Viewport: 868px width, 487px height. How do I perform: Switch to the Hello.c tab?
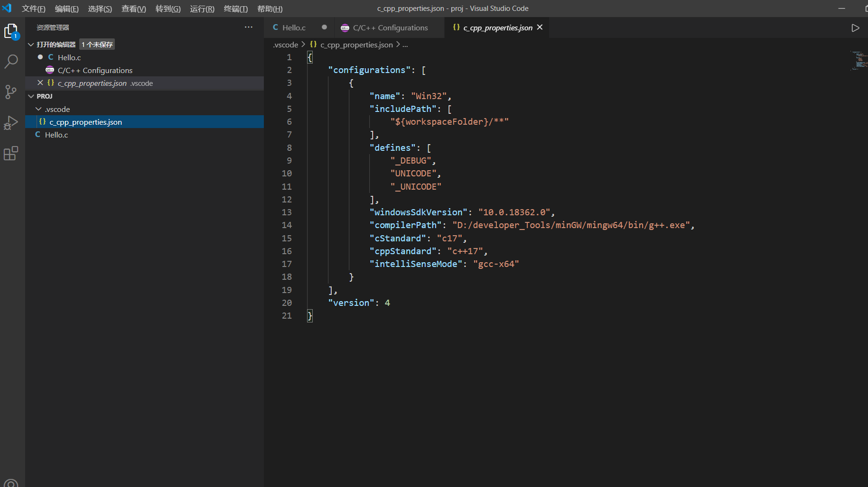(293, 28)
